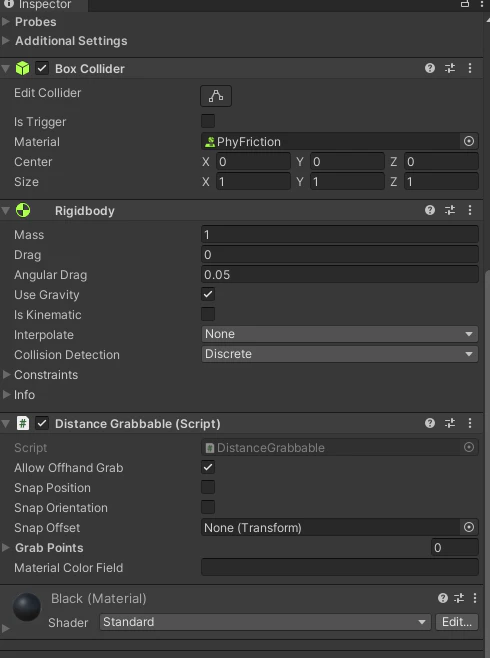Viewport: 490px width, 658px height.
Task: Enable the Is Kinematic checkbox
Action: tap(208, 314)
